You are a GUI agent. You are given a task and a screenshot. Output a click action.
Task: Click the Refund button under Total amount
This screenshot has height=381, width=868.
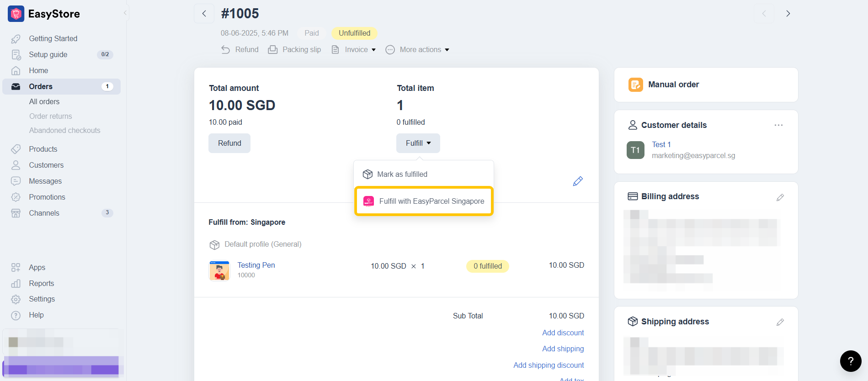tap(229, 143)
